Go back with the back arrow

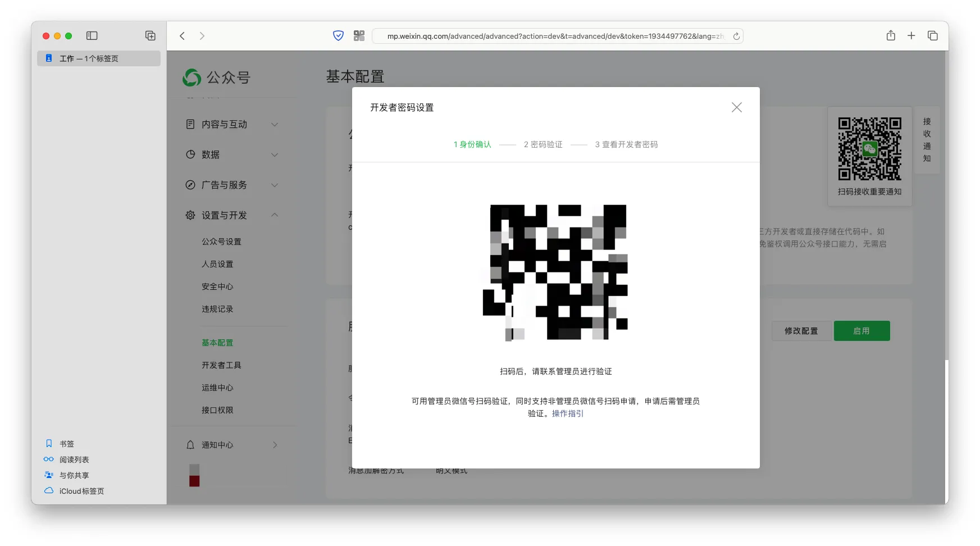[x=183, y=36]
